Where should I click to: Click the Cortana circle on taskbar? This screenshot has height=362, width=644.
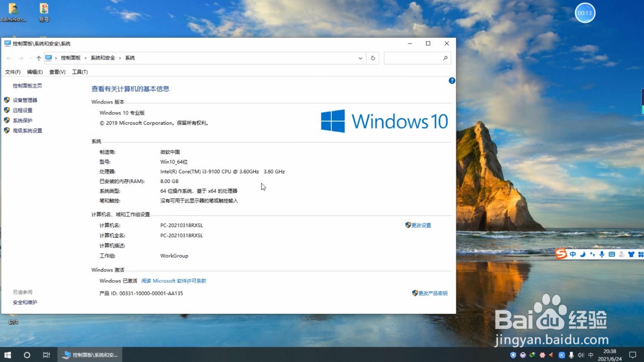[x=27, y=355]
